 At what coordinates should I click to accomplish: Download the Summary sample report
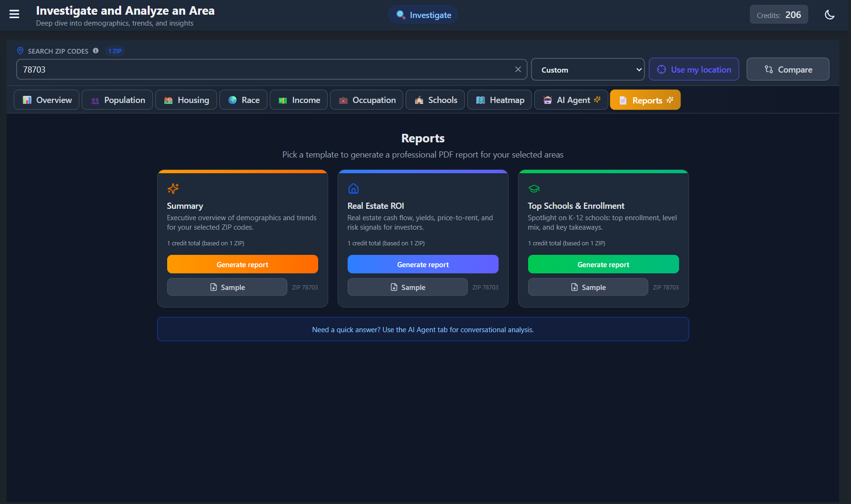(x=227, y=287)
